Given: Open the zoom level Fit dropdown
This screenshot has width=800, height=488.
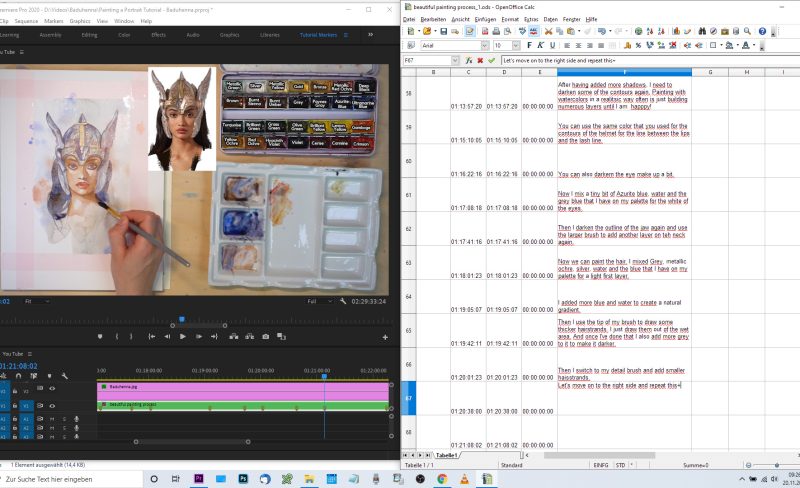Looking at the screenshot, I should click(x=37, y=302).
